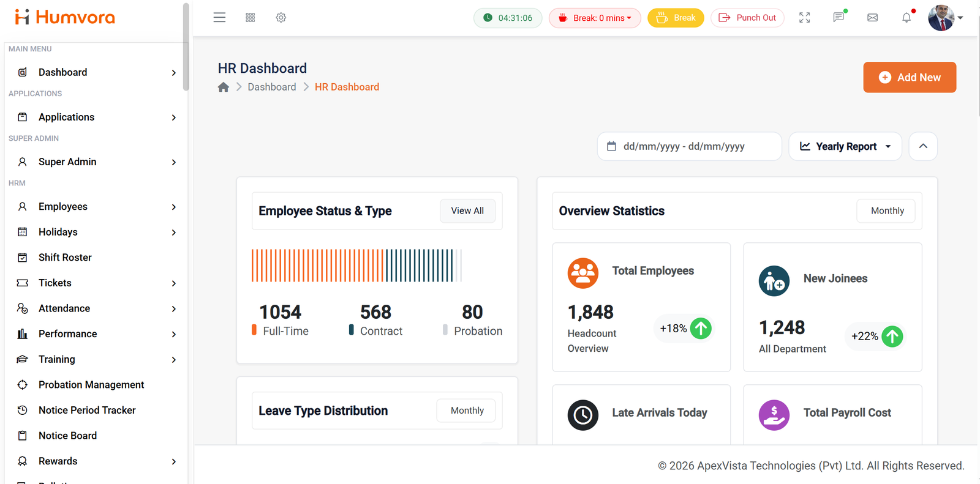Open the settings gear icon
Image resolution: width=980 pixels, height=484 pixels.
281,18
